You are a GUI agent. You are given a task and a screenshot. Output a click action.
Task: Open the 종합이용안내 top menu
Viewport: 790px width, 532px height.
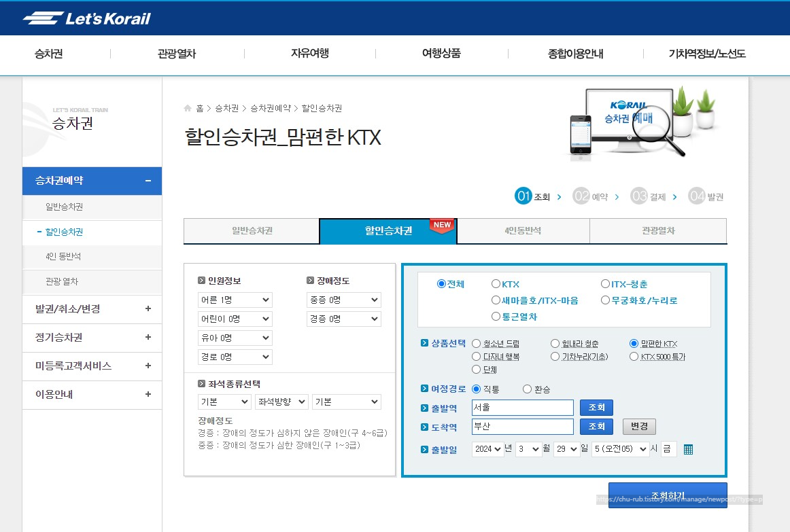575,54
